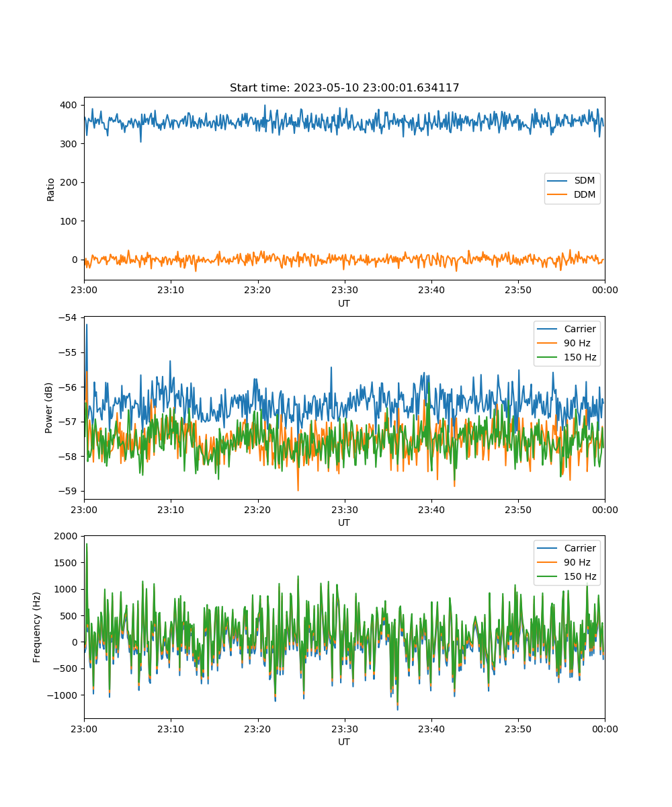Click the 100 tick on Ratio axis
Viewport: 672px width, 807px height.
[71, 221]
